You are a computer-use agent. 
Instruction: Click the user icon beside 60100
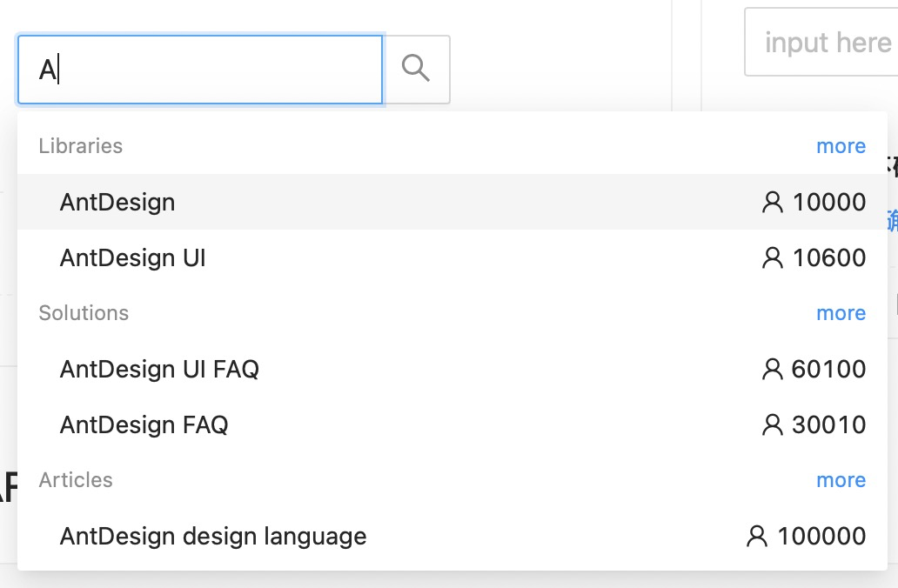click(772, 370)
